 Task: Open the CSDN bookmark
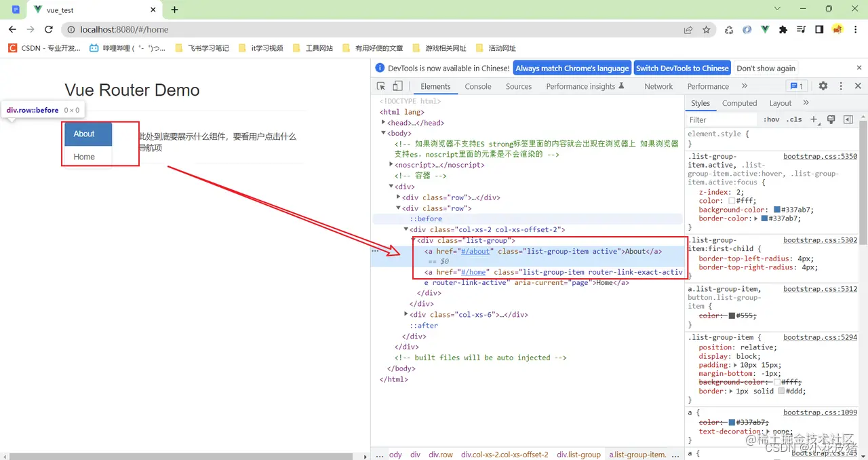[44, 48]
